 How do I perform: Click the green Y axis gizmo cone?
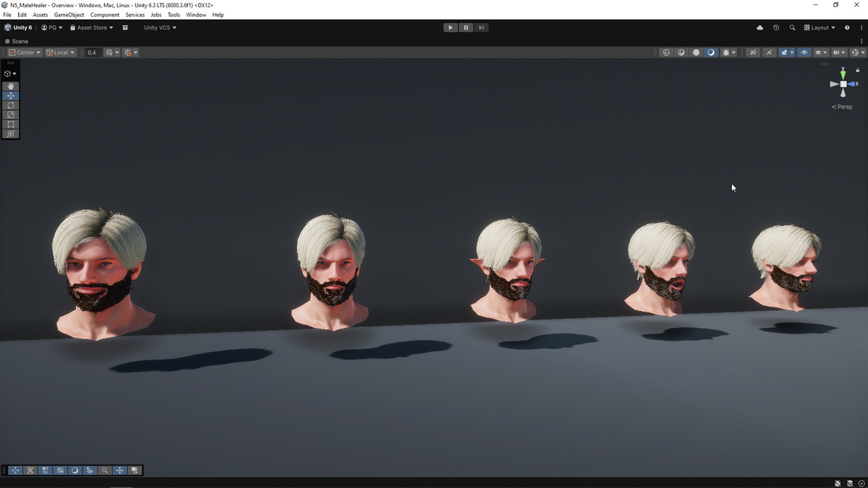843,74
